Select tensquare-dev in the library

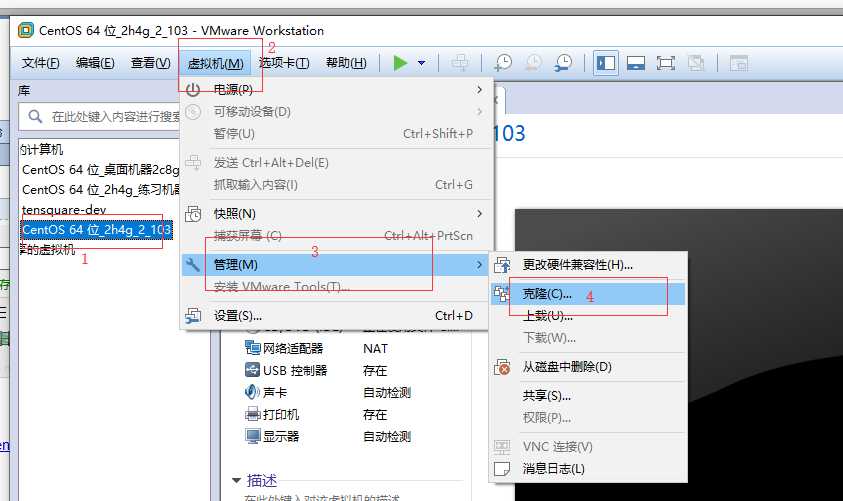point(64,210)
